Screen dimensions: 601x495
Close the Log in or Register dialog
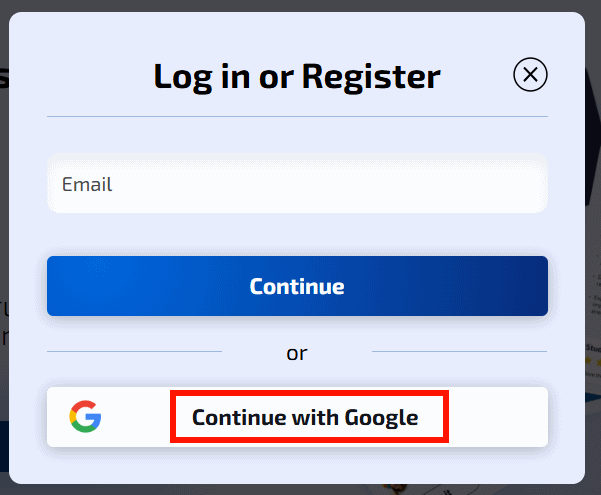click(x=530, y=74)
